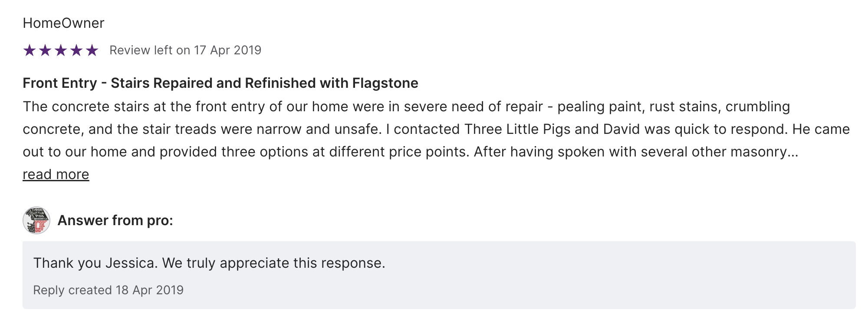Click the Three Little Pigs pro avatar
The height and width of the screenshot is (326, 868).
coord(36,220)
